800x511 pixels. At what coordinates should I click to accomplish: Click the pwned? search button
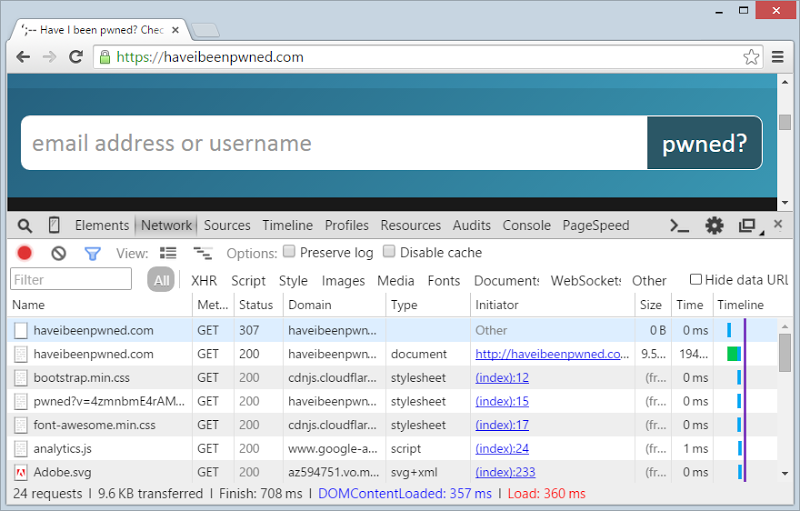[705, 143]
